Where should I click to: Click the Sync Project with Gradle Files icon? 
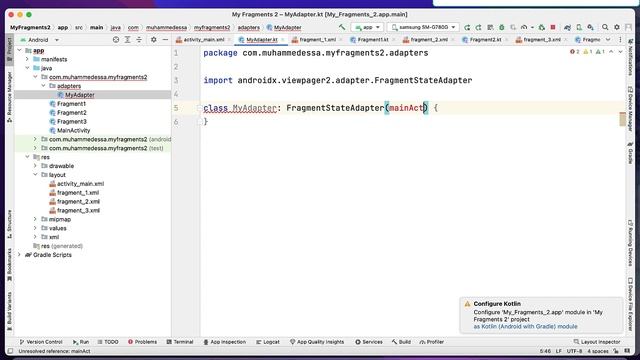click(x=567, y=27)
